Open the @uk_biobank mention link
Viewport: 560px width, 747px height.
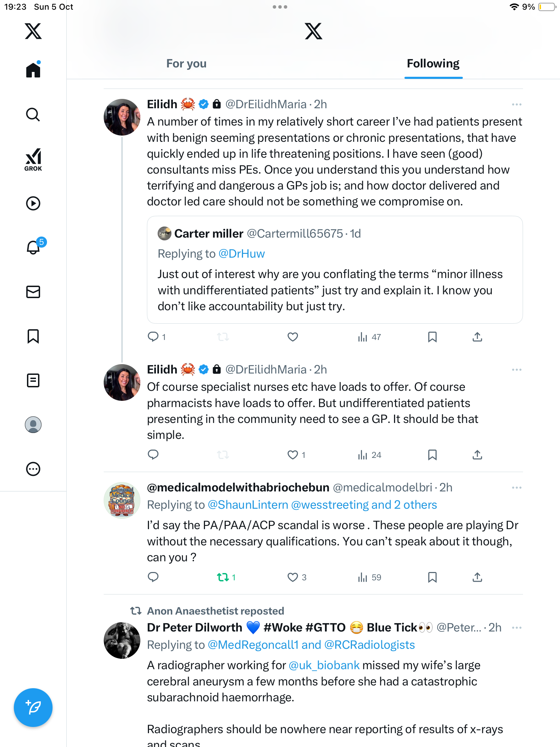[x=324, y=665]
